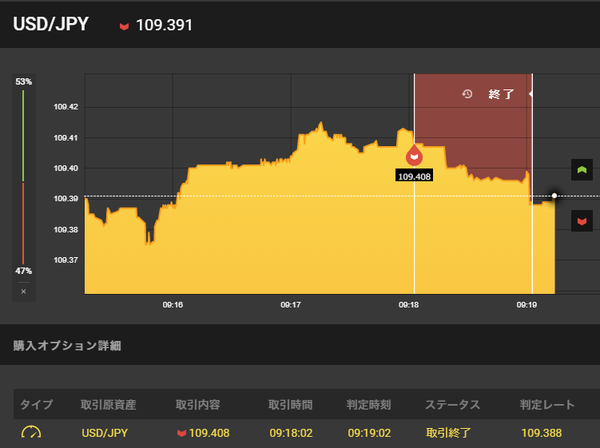
Task: Click the red arrow in the 取引内容 cell
Action: click(x=181, y=433)
